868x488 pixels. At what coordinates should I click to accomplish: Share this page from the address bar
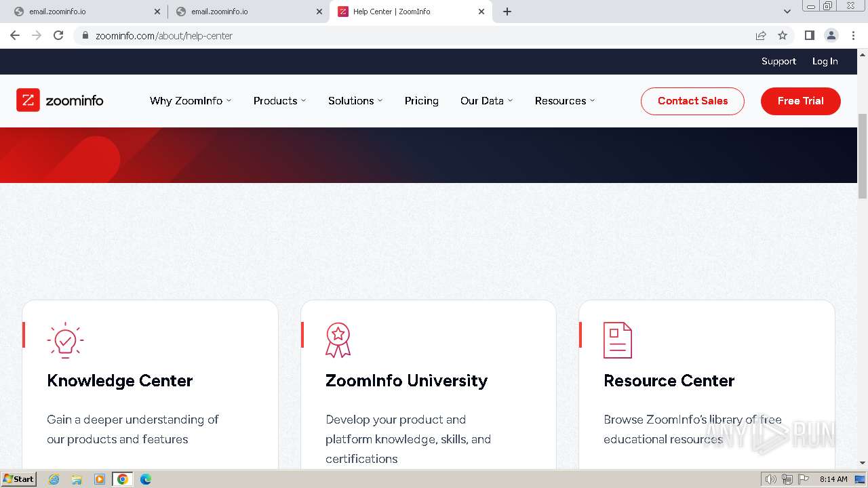click(761, 35)
